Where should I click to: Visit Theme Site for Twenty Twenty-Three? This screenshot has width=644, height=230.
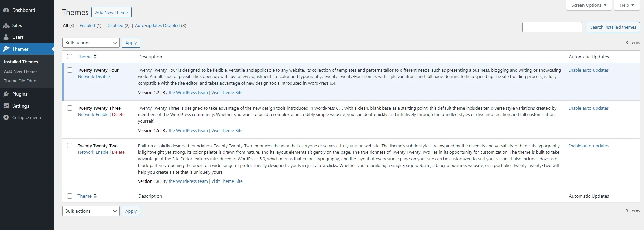pyautogui.click(x=227, y=130)
